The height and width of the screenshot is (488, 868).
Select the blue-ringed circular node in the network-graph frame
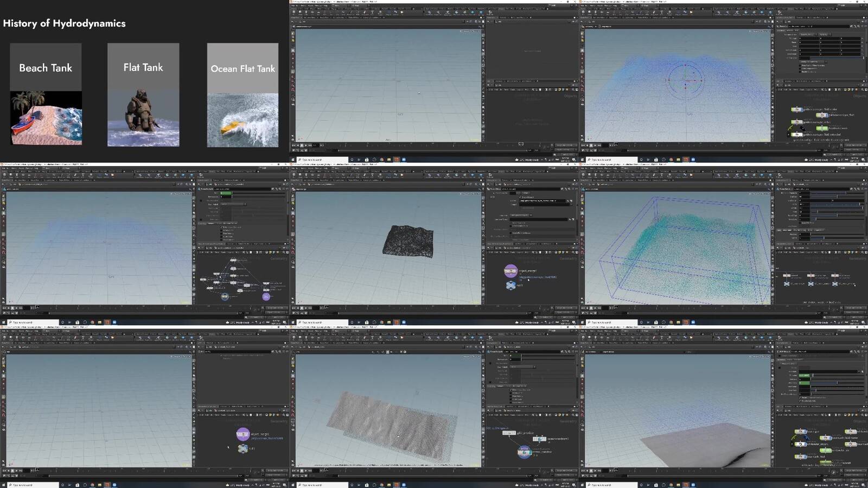225,296
